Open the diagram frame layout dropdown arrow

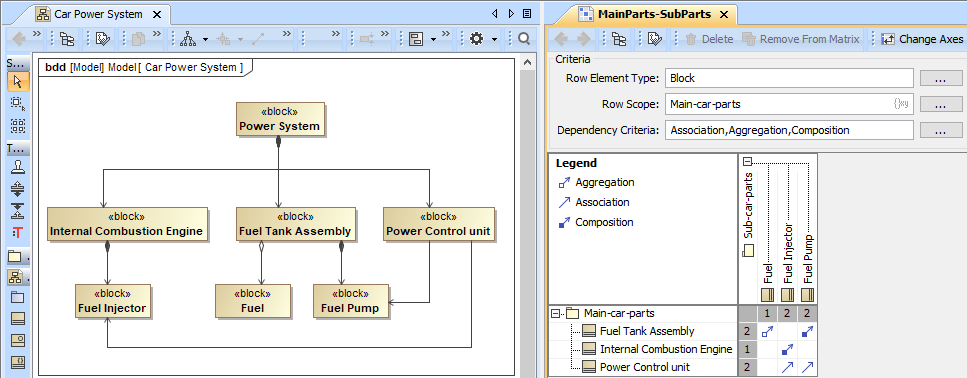click(x=434, y=39)
